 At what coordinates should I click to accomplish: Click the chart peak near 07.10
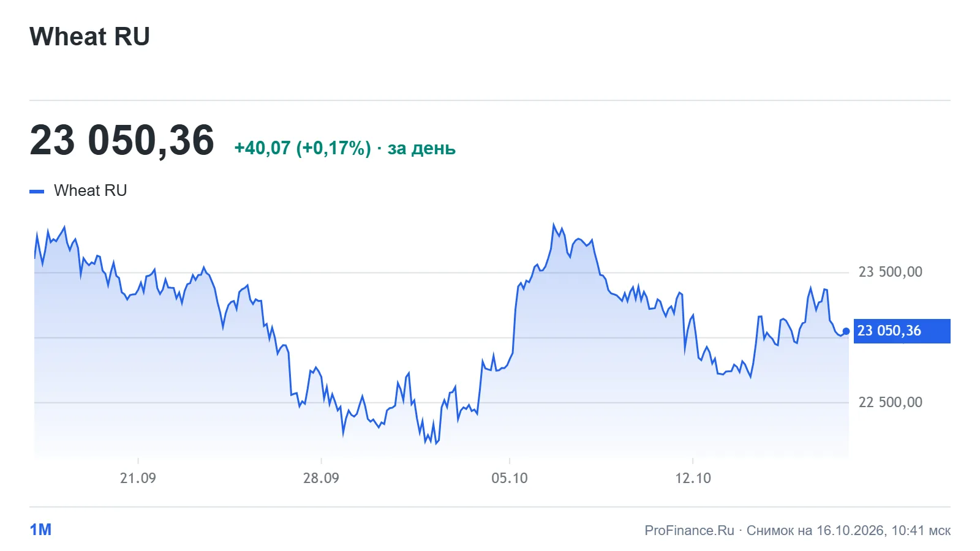tap(554, 225)
